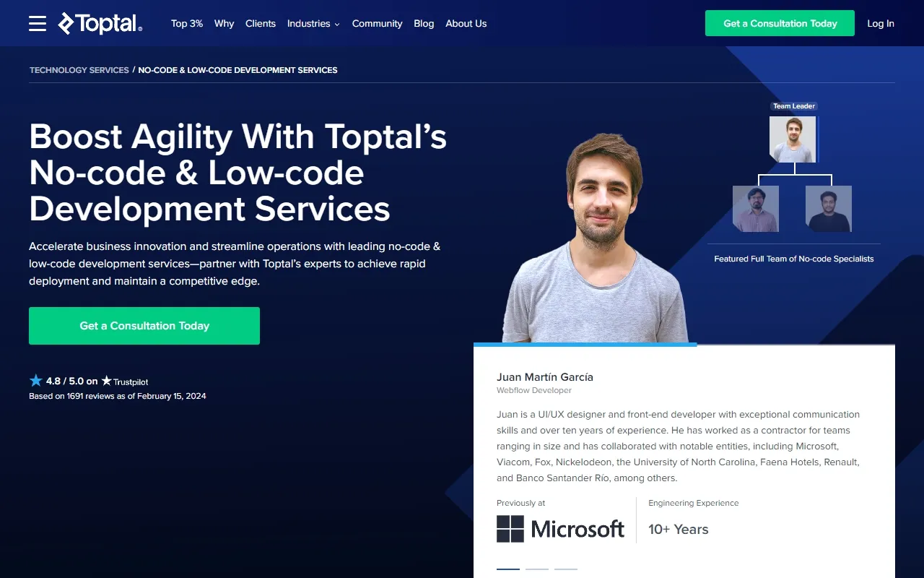
Task: Select the Team Leader avatar photo
Action: coord(793,139)
